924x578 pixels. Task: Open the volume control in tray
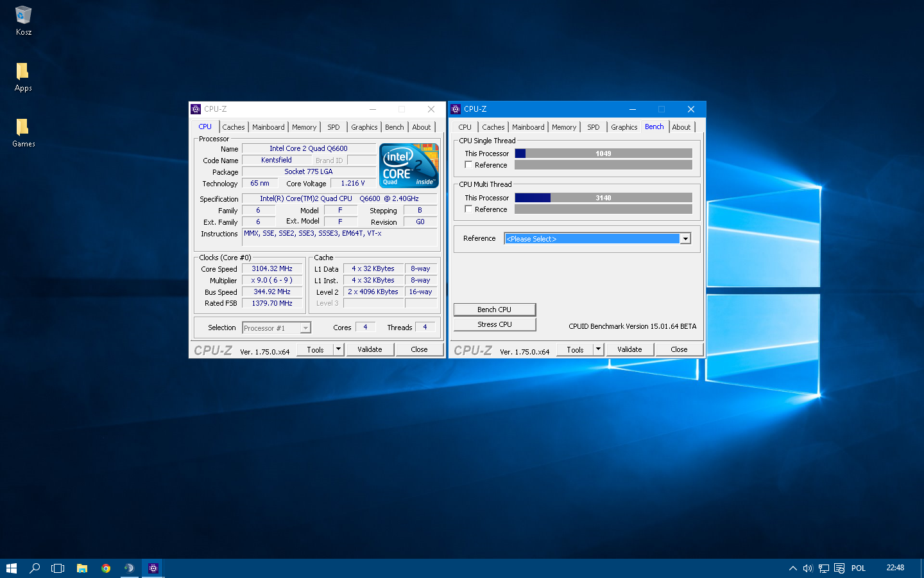click(x=808, y=568)
